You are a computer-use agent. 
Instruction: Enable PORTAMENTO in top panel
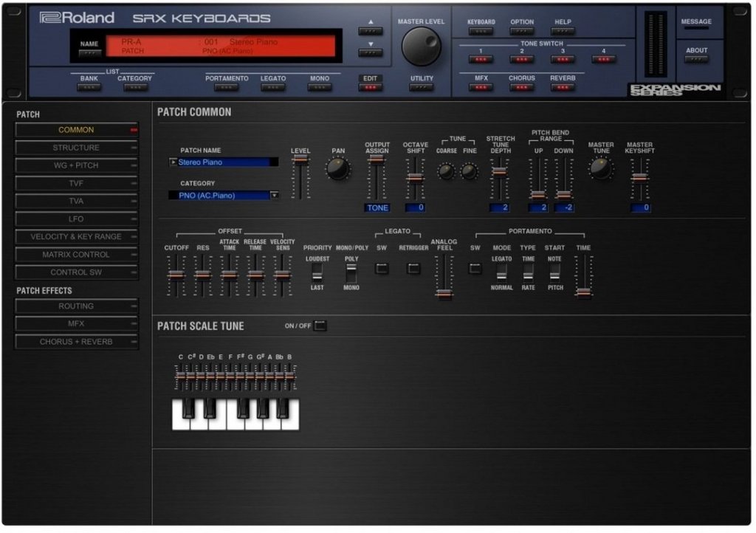[x=227, y=87]
